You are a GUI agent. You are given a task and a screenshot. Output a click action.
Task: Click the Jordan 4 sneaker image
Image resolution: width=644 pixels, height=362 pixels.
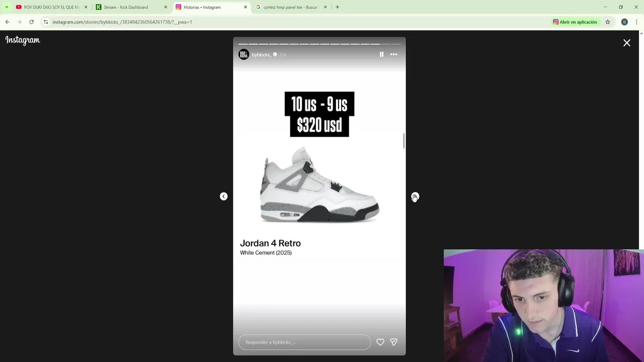pos(319,185)
